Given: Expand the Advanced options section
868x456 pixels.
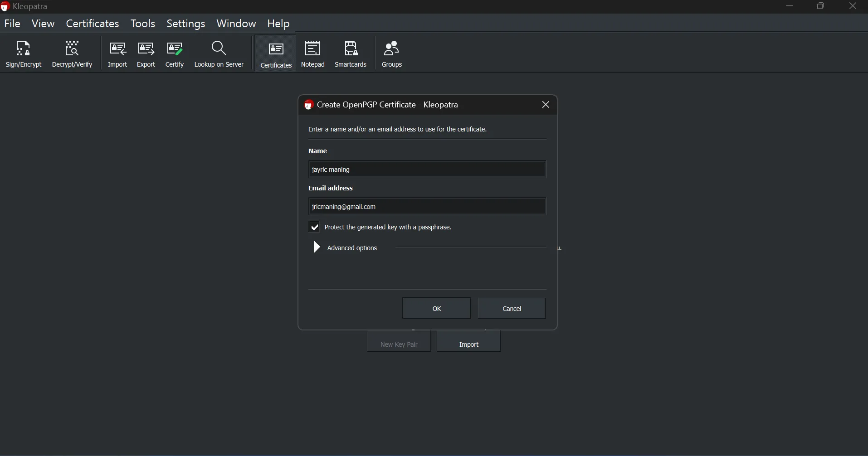Looking at the screenshot, I should click(317, 247).
